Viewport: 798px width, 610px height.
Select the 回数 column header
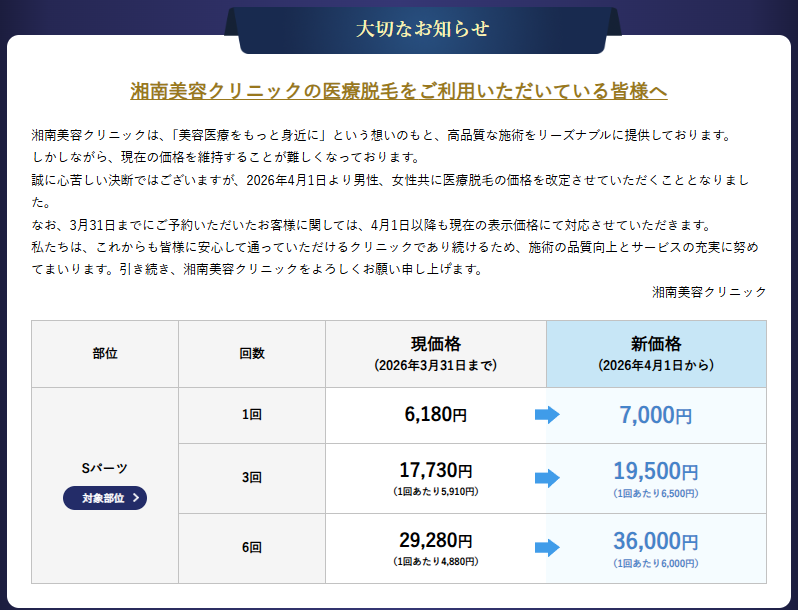252,354
